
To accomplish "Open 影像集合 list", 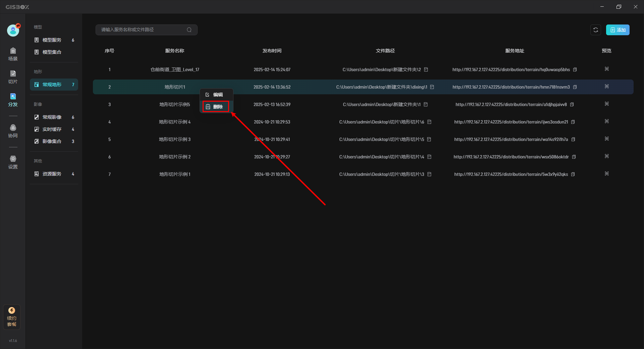I will click(54, 141).
